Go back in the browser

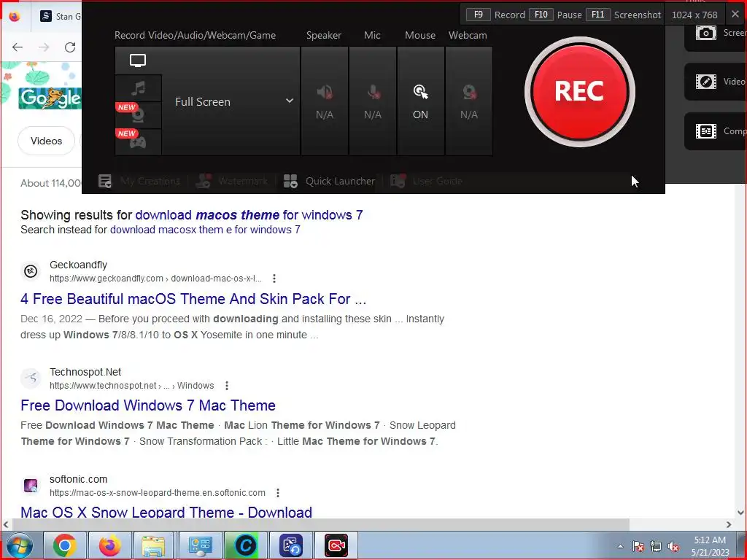(x=18, y=47)
